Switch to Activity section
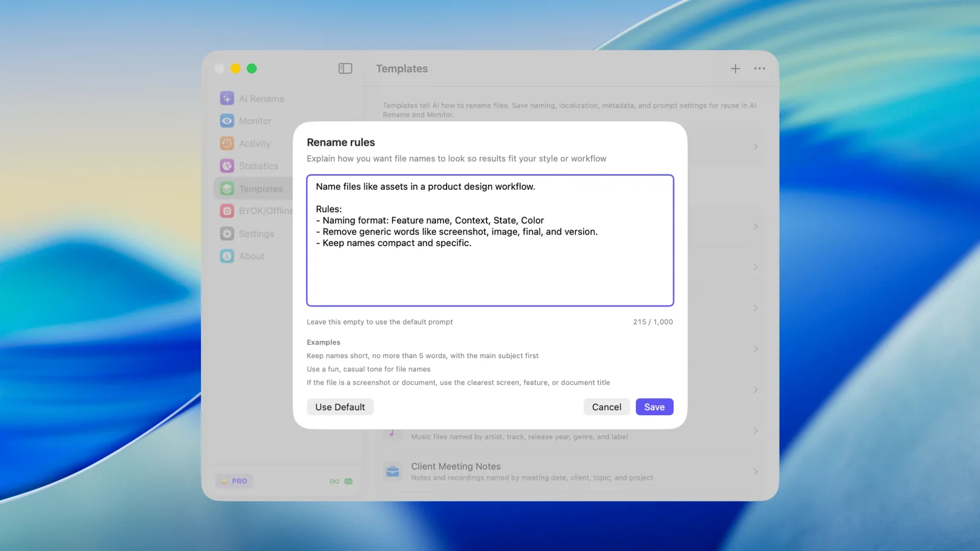 coord(255,143)
